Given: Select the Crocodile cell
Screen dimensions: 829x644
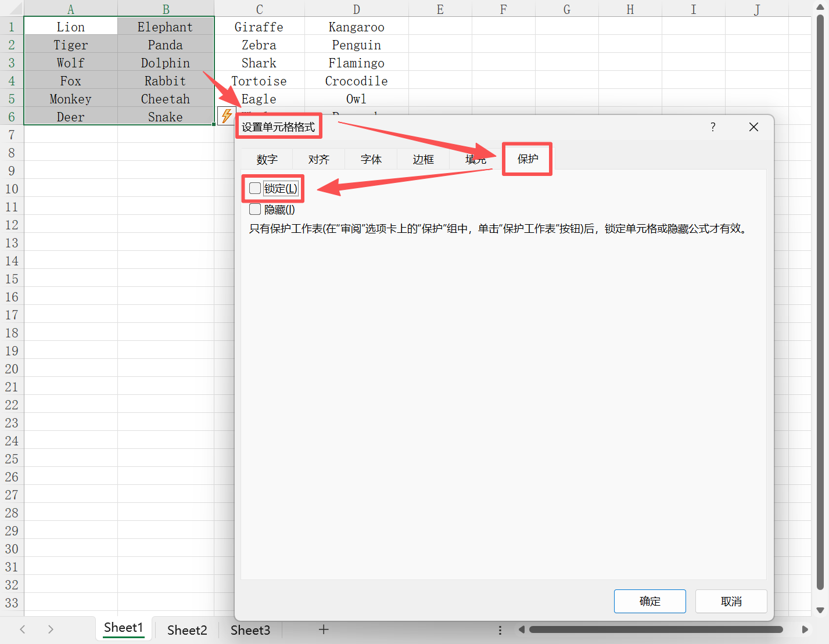Looking at the screenshot, I should tap(357, 81).
